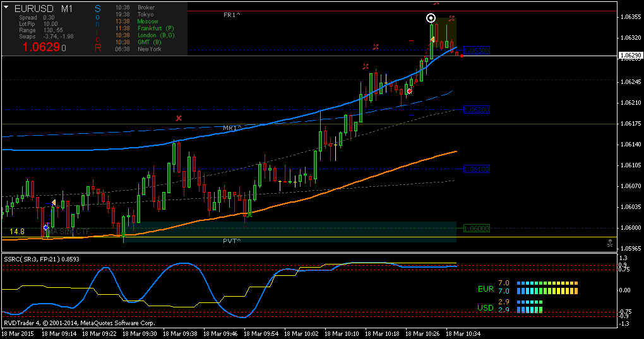Click the SSRC( SR:3, FP:21 ) indicator label
This screenshot has width=644, height=339.
click(42, 259)
